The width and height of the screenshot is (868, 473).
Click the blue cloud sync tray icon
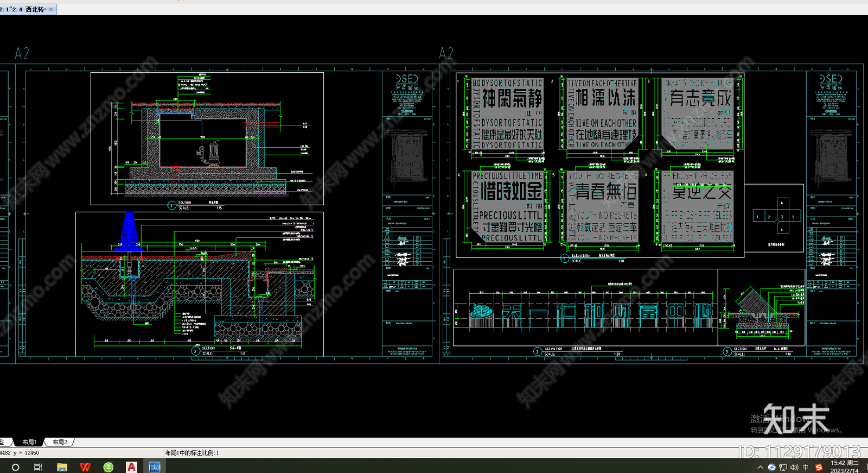click(771, 467)
